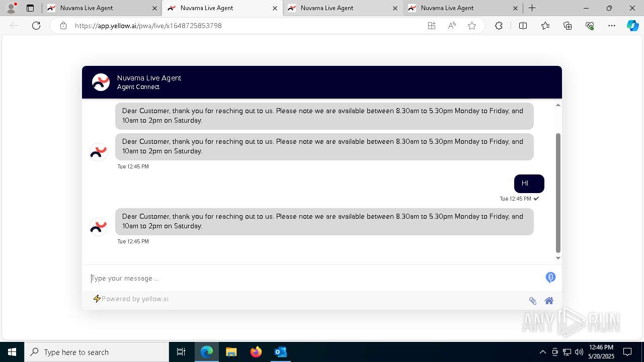This screenshot has width=644, height=362.
Task: Click the Agent Connect subtitle
Action: click(138, 87)
